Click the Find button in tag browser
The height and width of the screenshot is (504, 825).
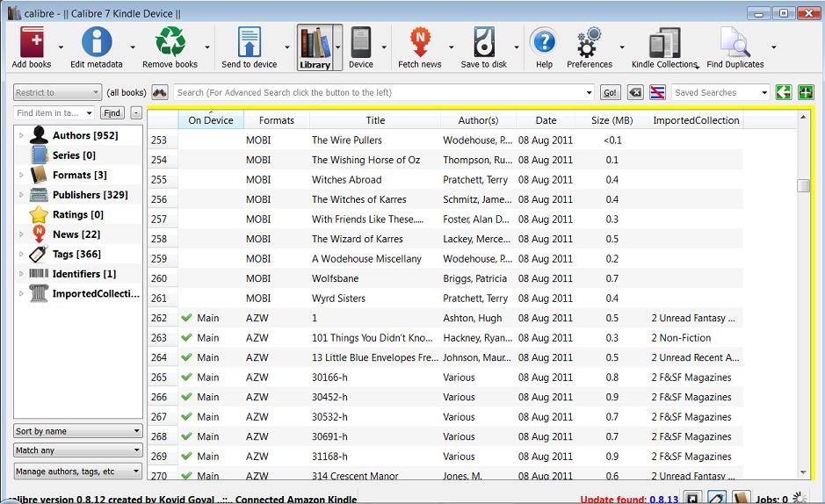click(112, 113)
